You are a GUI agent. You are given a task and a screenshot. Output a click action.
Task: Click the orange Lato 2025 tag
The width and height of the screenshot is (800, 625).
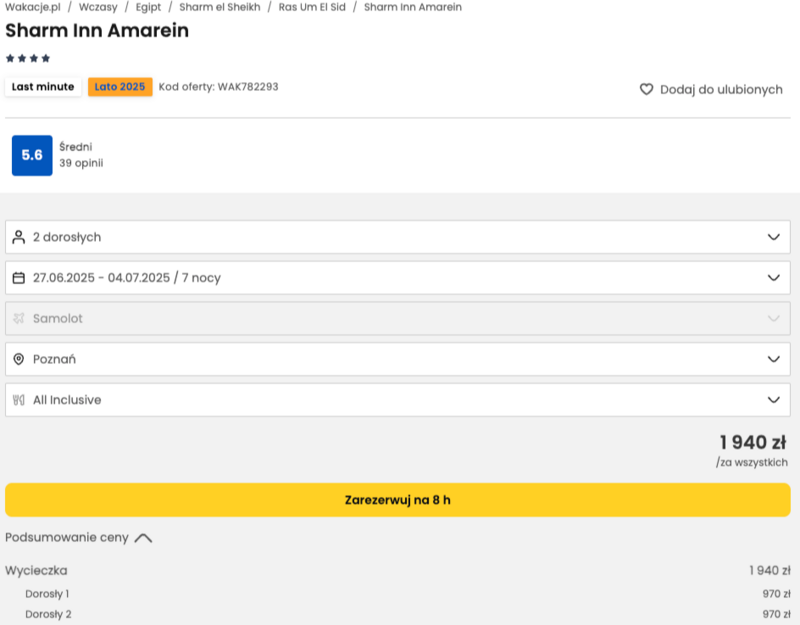[120, 87]
